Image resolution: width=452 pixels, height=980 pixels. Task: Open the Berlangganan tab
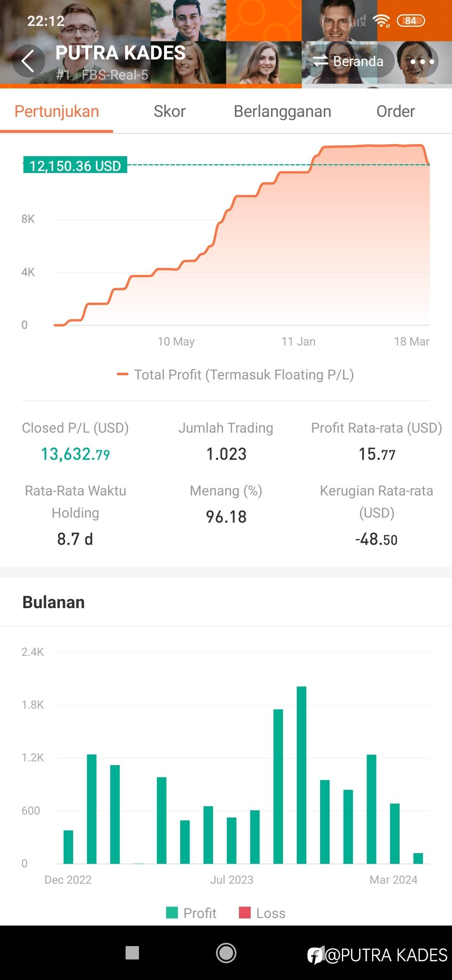click(x=282, y=111)
